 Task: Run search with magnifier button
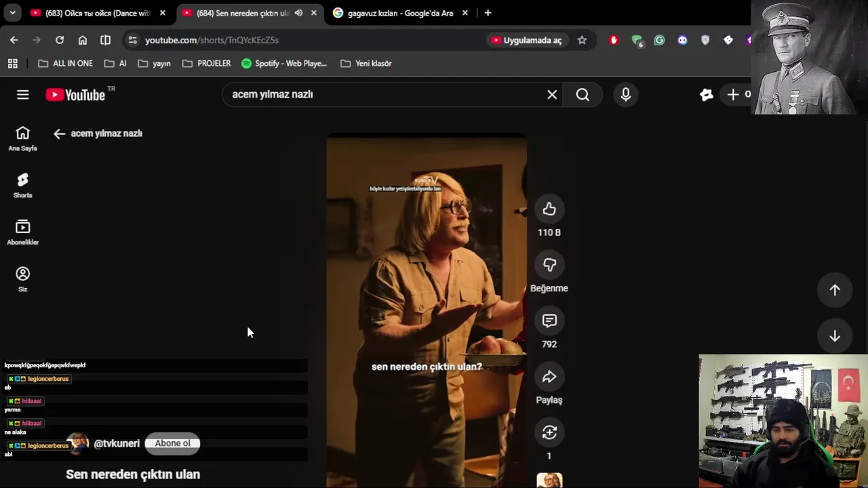click(583, 95)
